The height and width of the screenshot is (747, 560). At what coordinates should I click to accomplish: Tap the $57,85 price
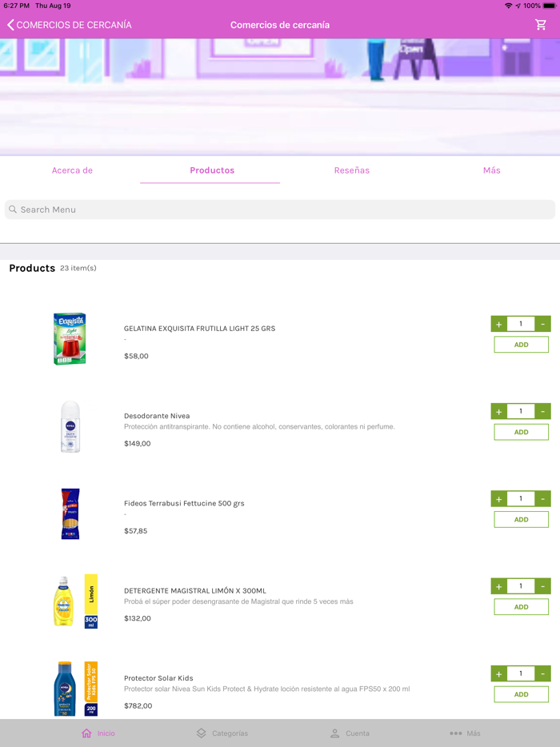pos(136,531)
